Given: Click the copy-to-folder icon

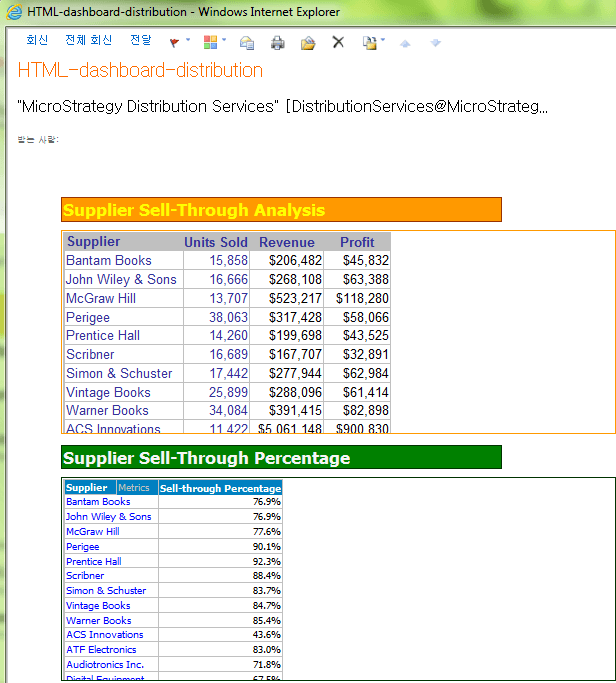Looking at the screenshot, I should tap(369, 43).
